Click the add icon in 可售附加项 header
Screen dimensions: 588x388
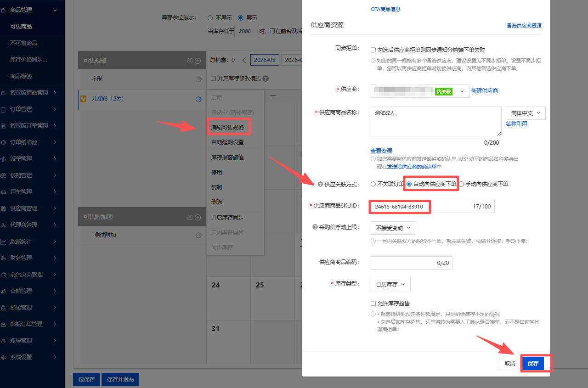click(198, 217)
